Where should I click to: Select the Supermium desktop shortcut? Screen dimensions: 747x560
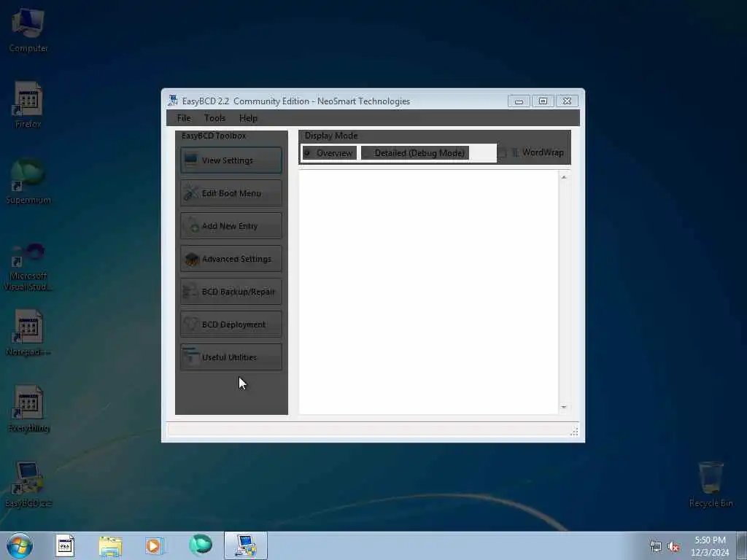28,182
